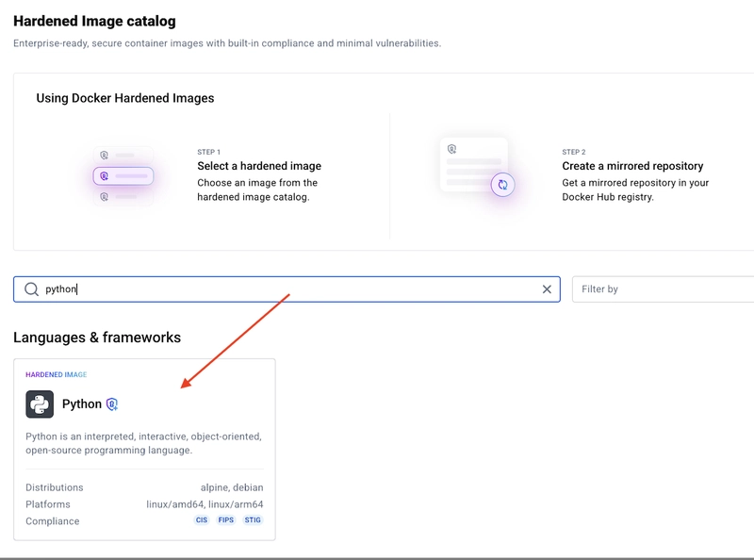Image resolution: width=754 pixels, height=560 pixels.
Task: Open the Python logo icon
Action: pos(40,404)
